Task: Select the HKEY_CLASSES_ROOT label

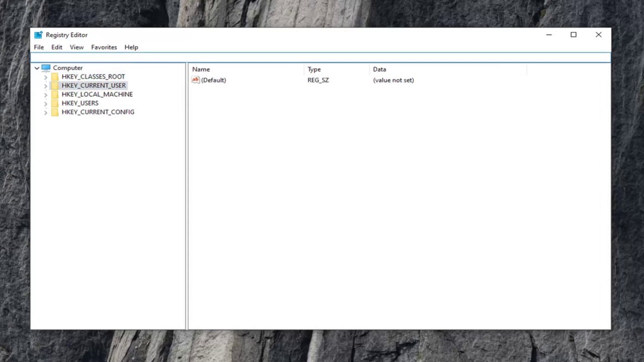Action: coord(93,76)
